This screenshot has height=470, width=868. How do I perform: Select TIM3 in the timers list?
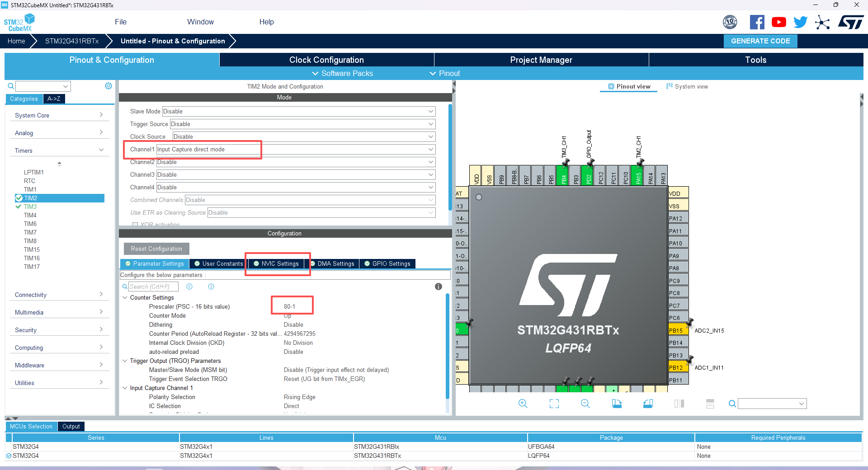(x=30, y=207)
